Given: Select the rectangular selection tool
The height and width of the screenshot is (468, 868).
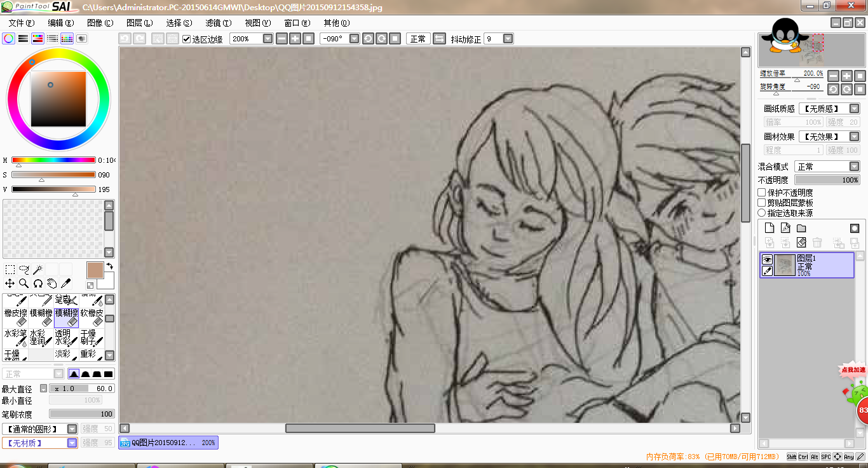Looking at the screenshot, I should [10, 270].
